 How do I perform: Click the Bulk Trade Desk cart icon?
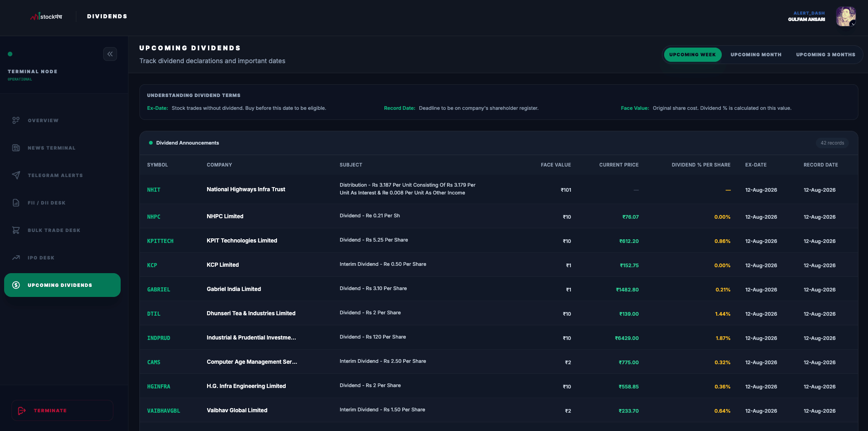(16, 230)
